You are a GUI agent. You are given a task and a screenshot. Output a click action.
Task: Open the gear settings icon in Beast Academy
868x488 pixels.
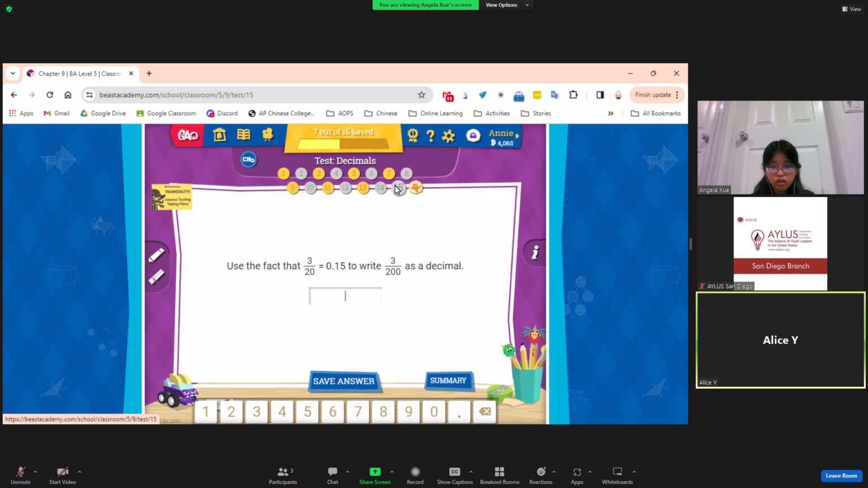tap(449, 136)
